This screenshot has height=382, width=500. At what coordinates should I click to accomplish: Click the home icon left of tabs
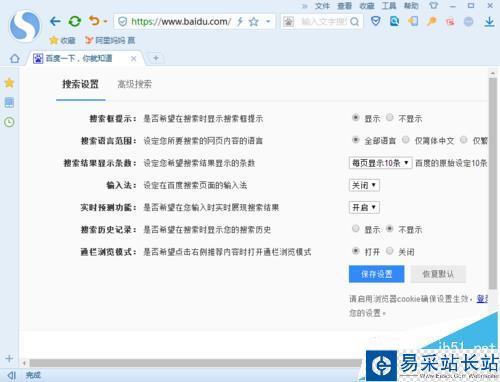14,59
